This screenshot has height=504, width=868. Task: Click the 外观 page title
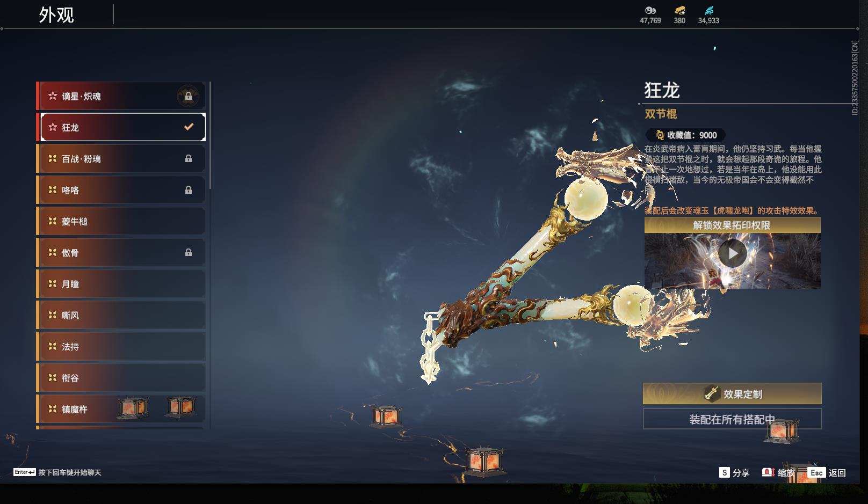[x=56, y=15]
